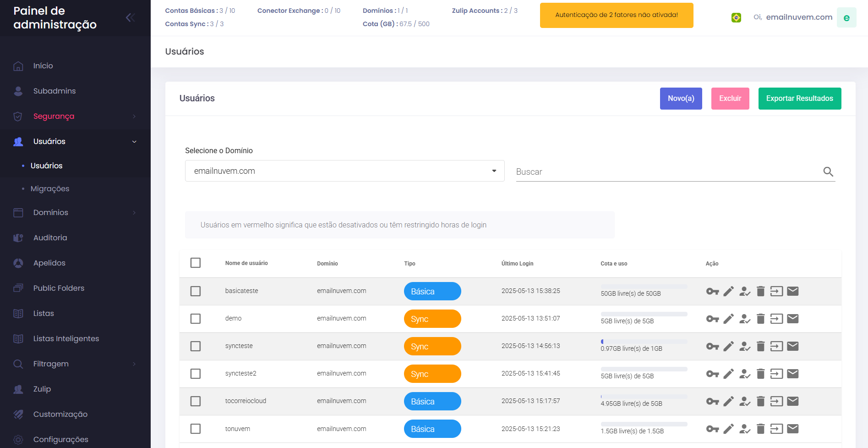This screenshot has width=868, height=448.
Task: Tick the select-all checkbox in table header
Action: 196,263
